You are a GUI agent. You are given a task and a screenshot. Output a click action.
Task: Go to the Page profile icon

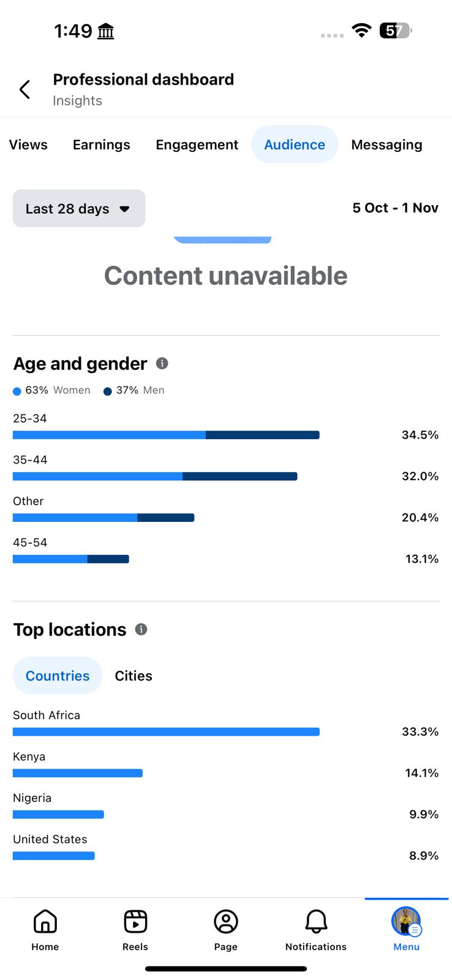(x=225, y=922)
